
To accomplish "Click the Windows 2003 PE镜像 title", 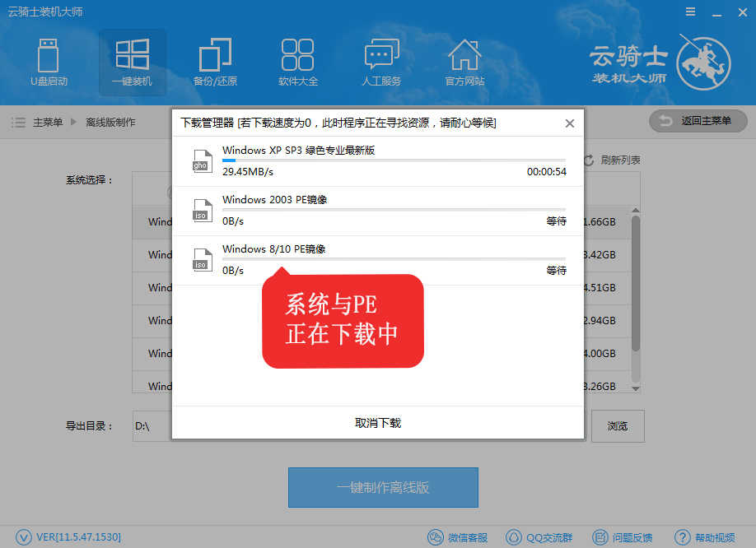I will 275,200.
